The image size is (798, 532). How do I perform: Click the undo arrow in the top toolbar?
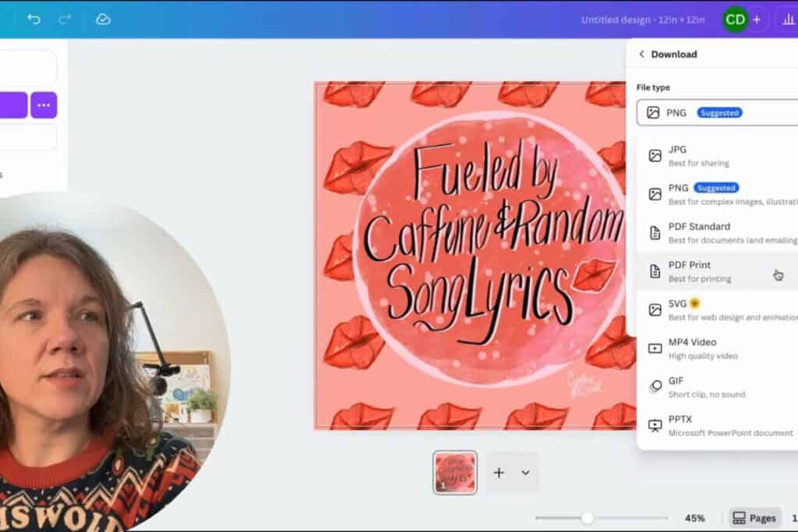[32, 19]
